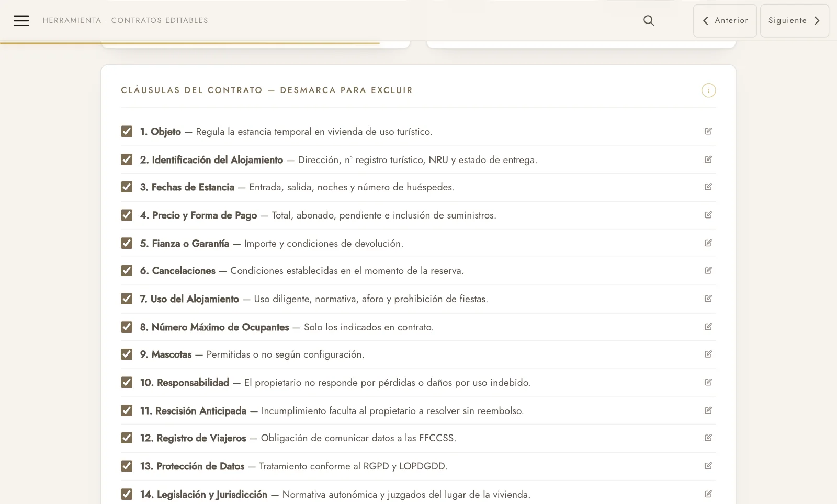Uncheck the Objeto clause checkbox

pos(127,131)
